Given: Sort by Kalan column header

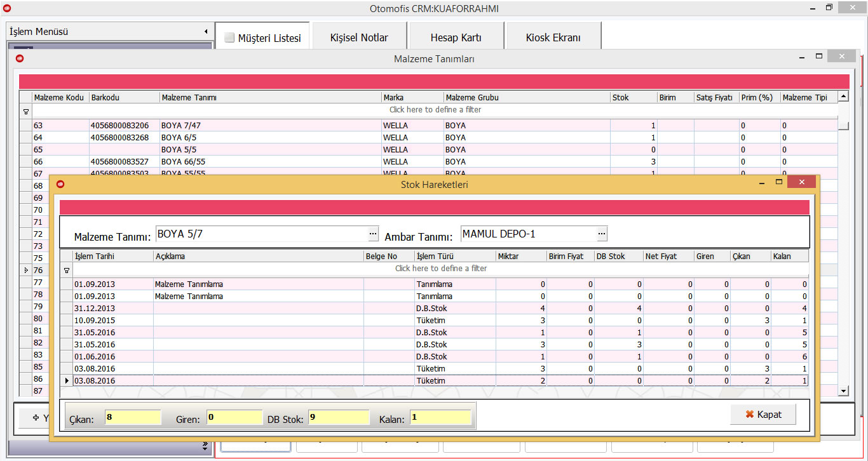Looking at the screenshot, I should tap(790, 257).
